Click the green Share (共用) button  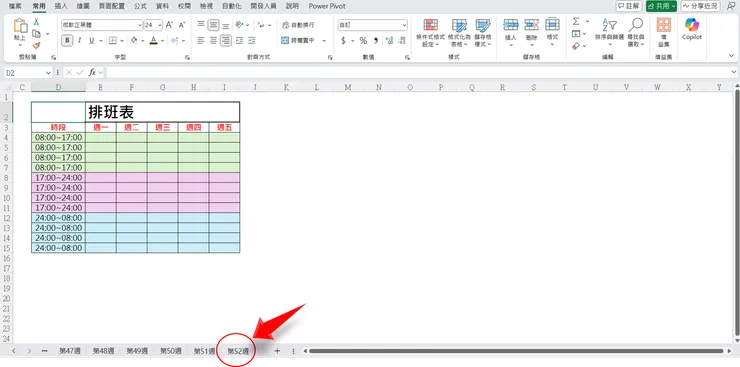(661, 6)
